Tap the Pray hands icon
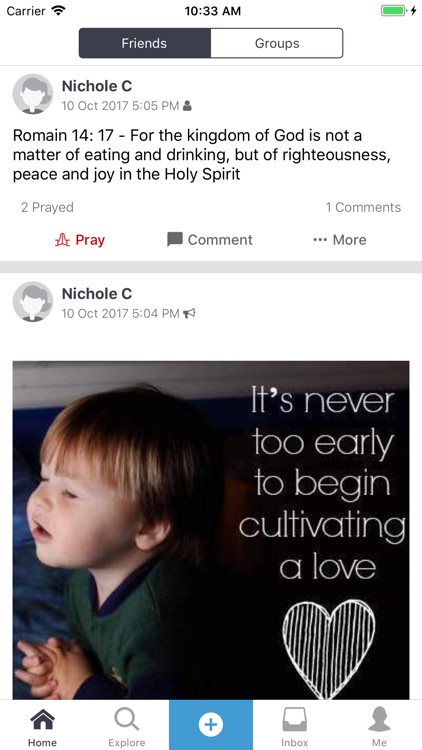This screenshot has width=422, height=750. point(62,240)
